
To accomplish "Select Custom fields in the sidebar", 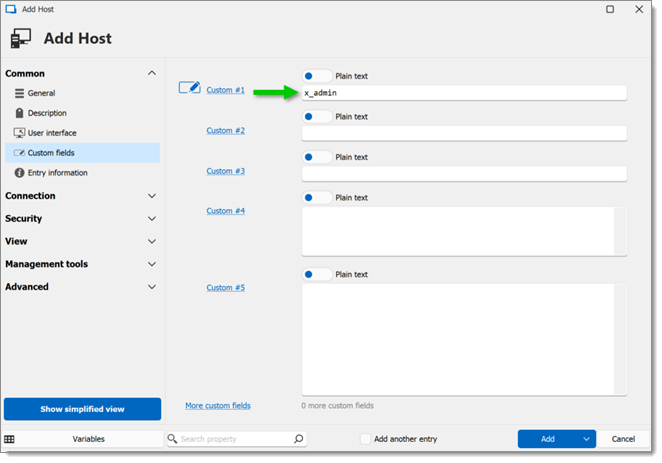I will click(82, 153).
